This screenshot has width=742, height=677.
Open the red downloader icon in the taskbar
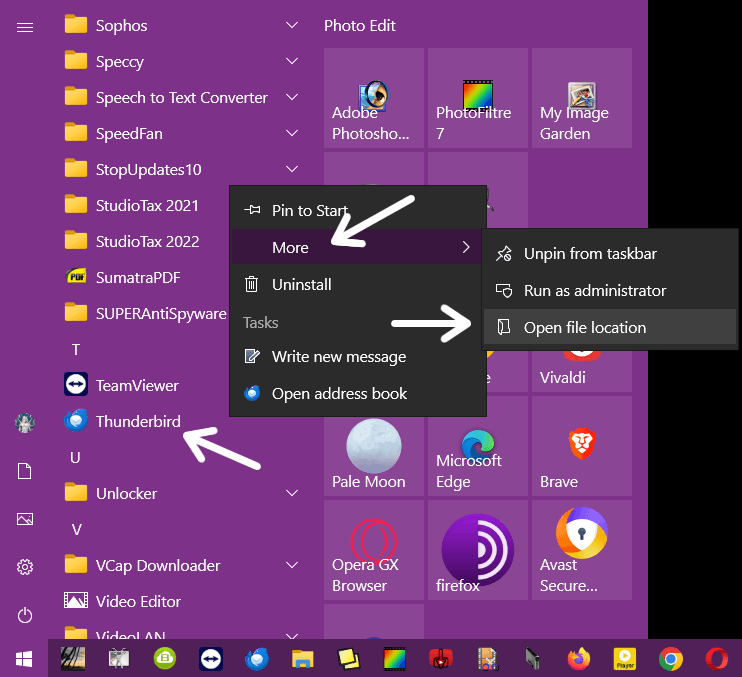click(x=441, y=659)
